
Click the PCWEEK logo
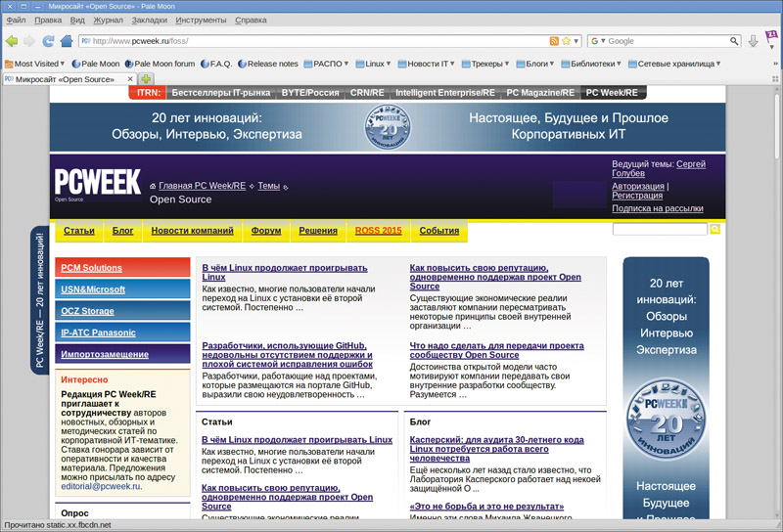click(x=97, y=183)
